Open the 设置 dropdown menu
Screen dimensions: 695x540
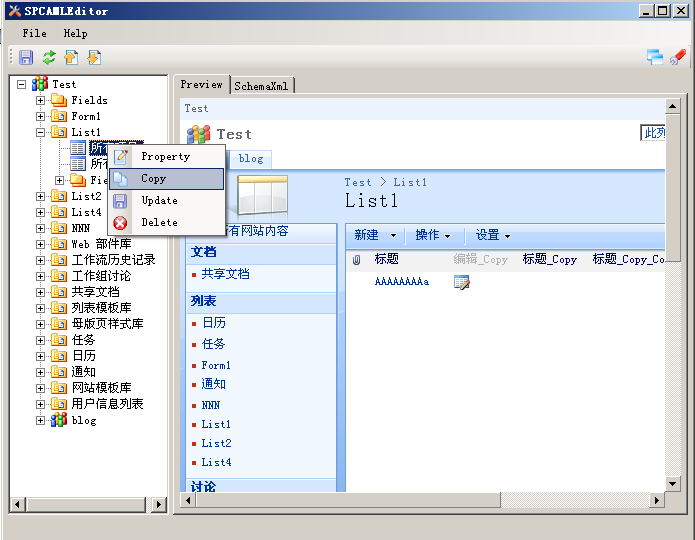(x=492, y=235)
